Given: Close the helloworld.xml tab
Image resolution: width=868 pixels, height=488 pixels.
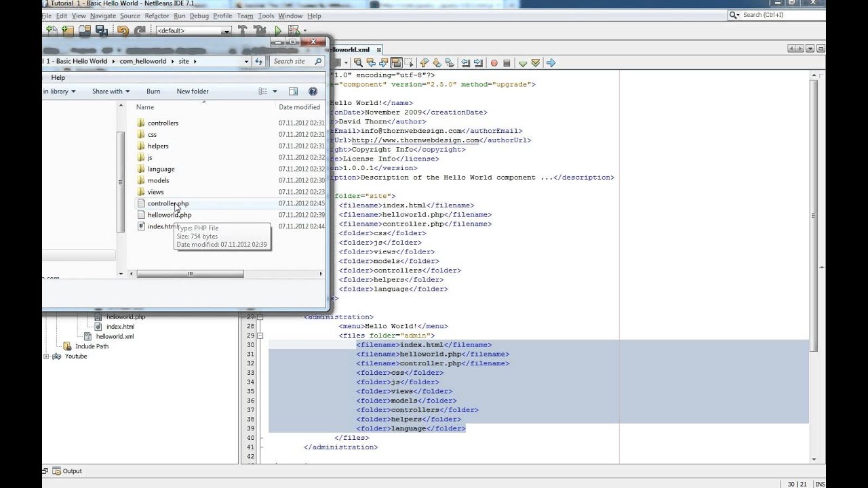Looking at the screenshot, I should [379, 49].
